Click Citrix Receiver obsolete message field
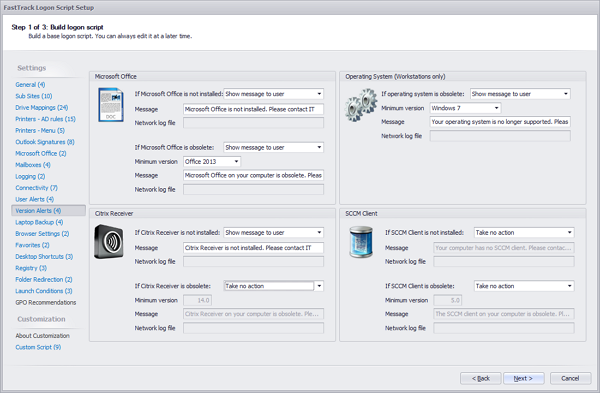The height and width of the screenshot is (393, 600). [253, 314]
